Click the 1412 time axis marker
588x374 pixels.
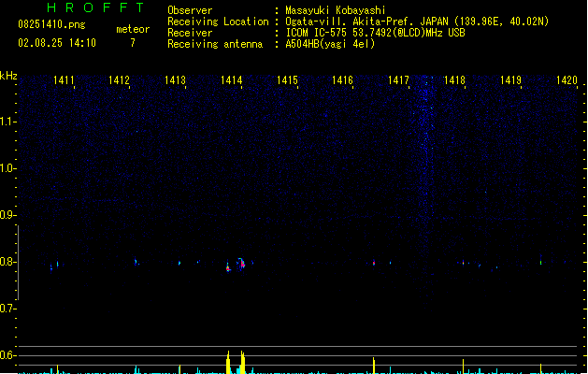tap(119, 80)
